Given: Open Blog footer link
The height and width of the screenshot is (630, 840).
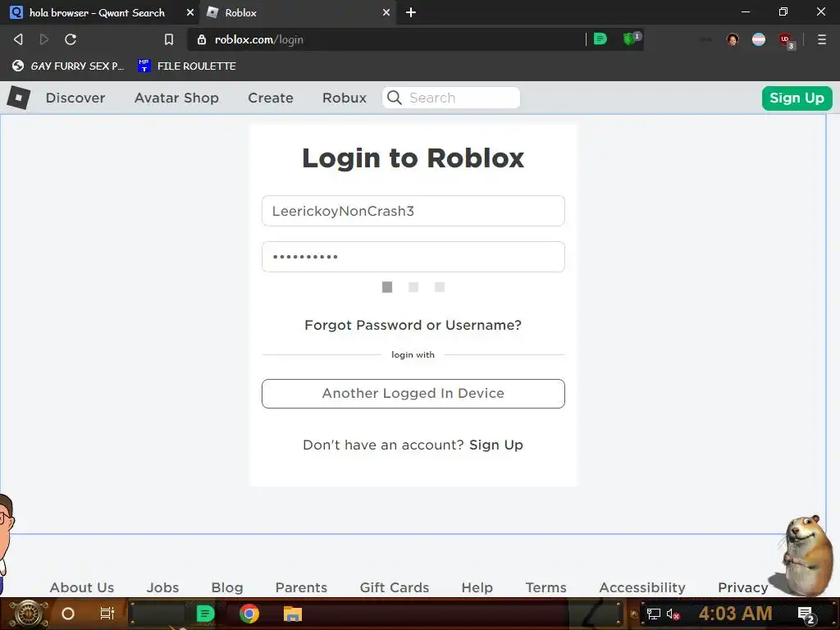Looking at the screenshot, I should tap(227, 587).
